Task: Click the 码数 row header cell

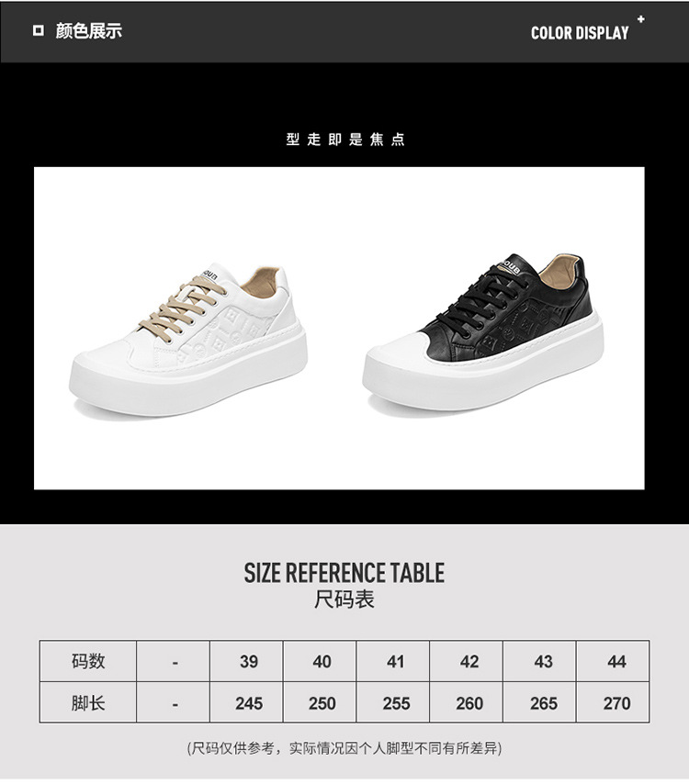Action: pos(88,661)
